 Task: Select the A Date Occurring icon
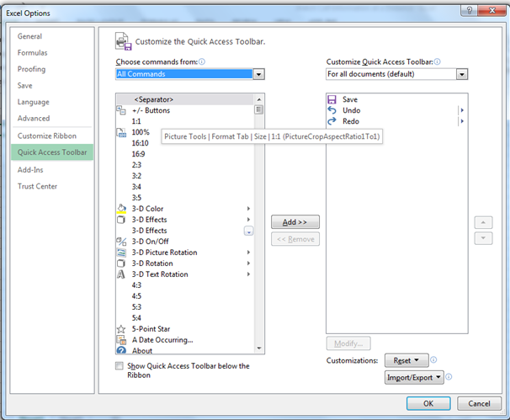pyautogui.click(x=121, y=340)
